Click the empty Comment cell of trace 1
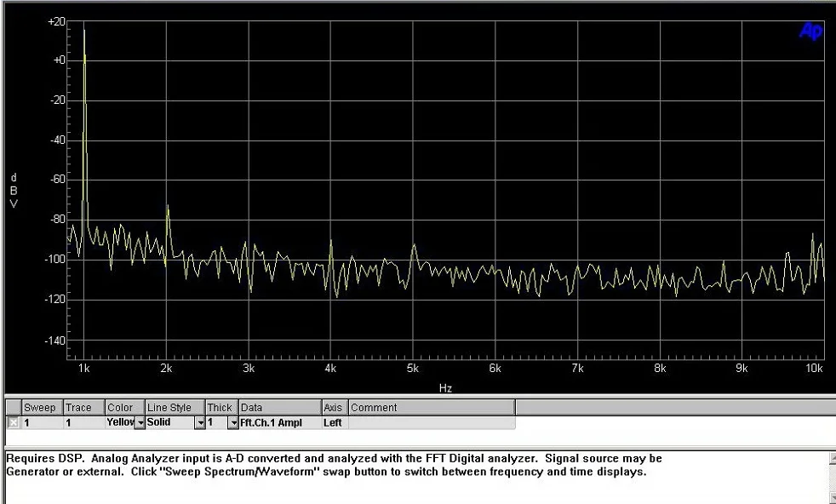The width and height of the screenshot is (836, 504). tap(432, 423)
